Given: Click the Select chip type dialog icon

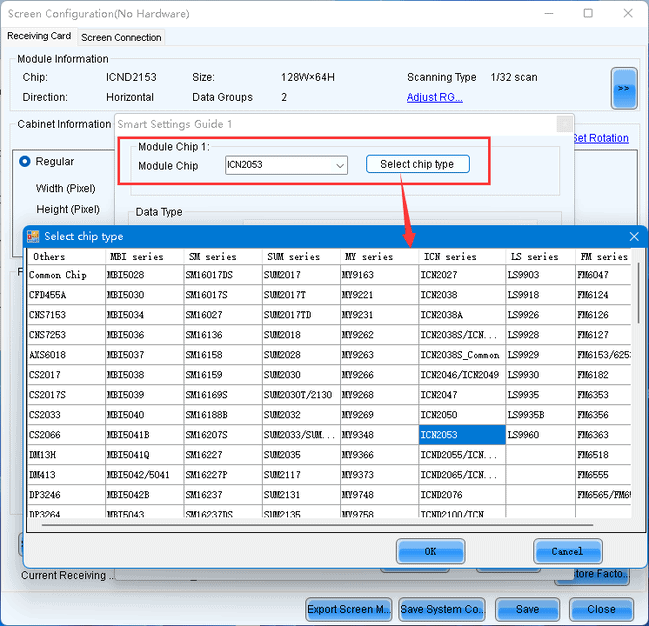Looking at the screenshot, I should (x=33, y=236).
